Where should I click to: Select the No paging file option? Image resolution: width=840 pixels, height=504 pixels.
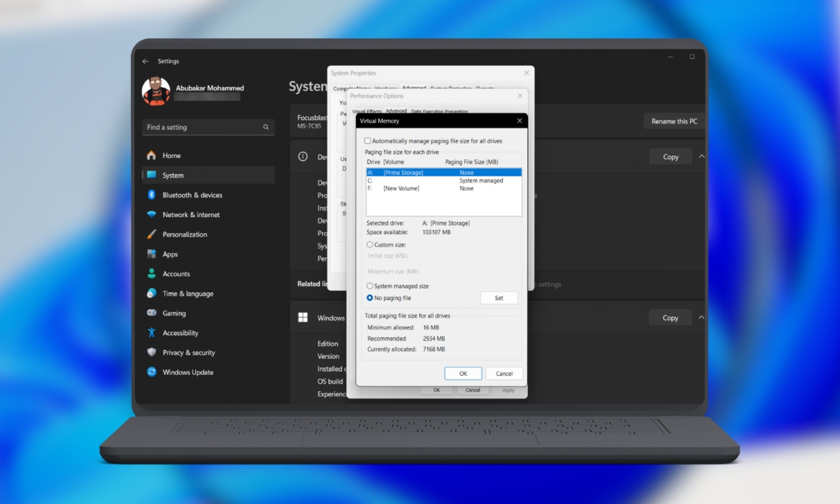[x=370, y=298]
